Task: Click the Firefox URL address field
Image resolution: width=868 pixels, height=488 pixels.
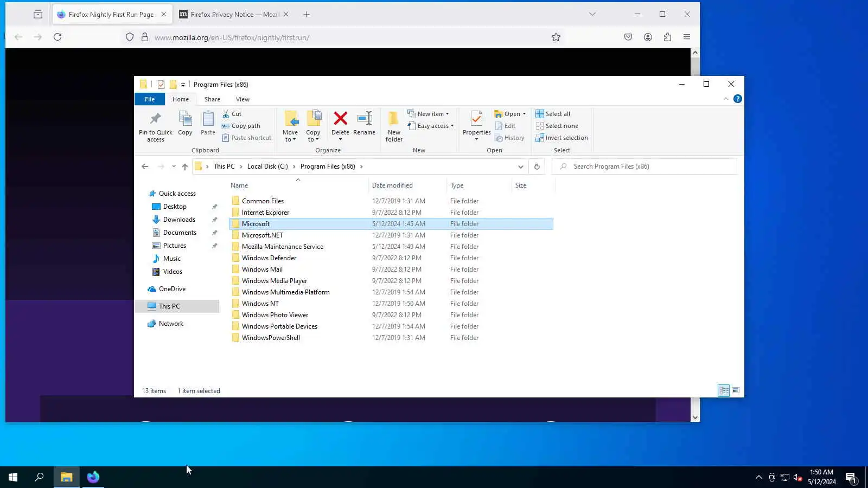Action: pos(347,37)
